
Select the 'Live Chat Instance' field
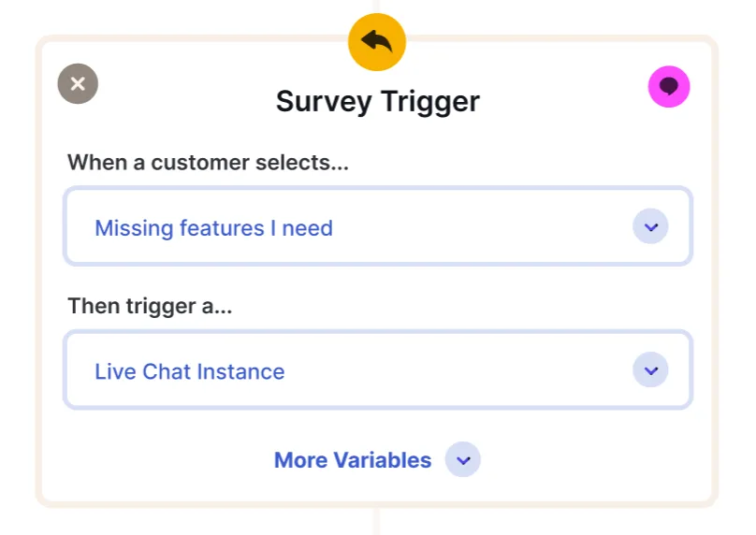[x=378, y=369]
